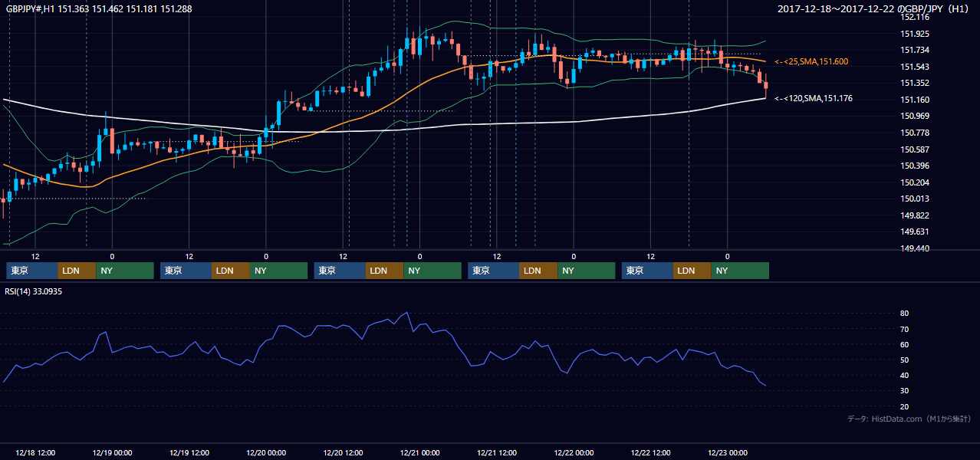Click price axis value 152.116

914,17
